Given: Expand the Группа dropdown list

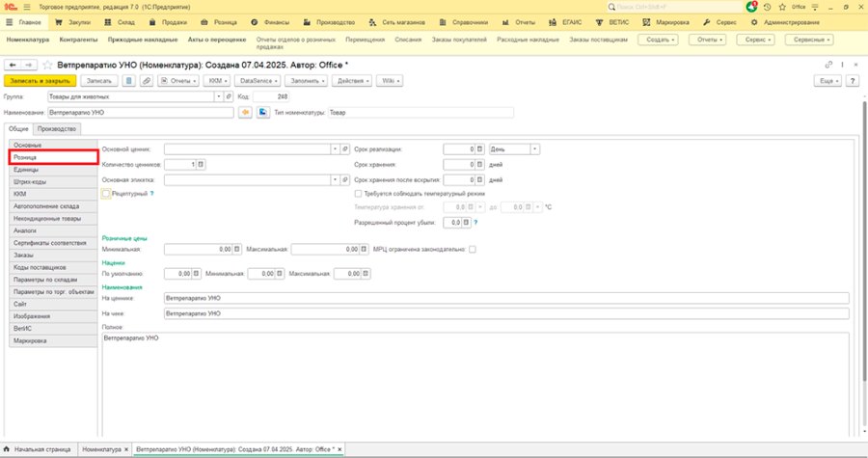Looking at the screenshot, I should coord(219,96).
